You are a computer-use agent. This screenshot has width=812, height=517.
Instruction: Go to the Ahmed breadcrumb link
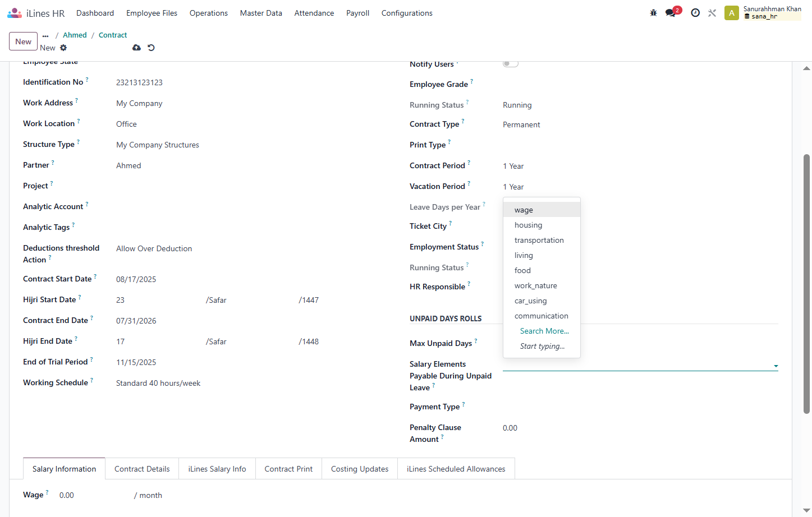[75, 35]
